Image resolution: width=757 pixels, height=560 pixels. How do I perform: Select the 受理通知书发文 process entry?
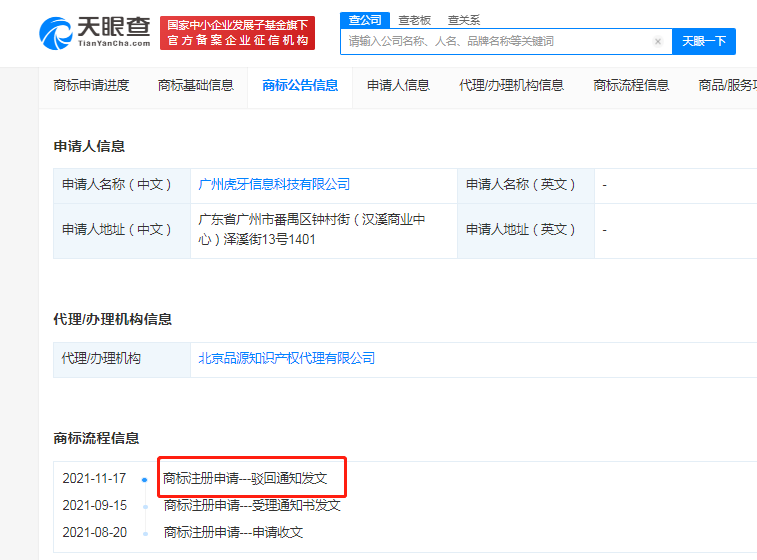tap(252, 505)
